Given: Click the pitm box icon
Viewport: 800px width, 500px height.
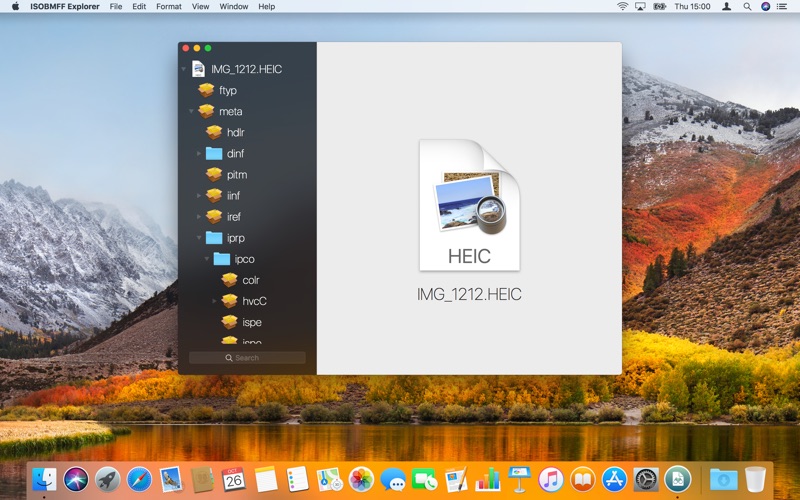Looking at the screenshot, I should coord(214,174).
